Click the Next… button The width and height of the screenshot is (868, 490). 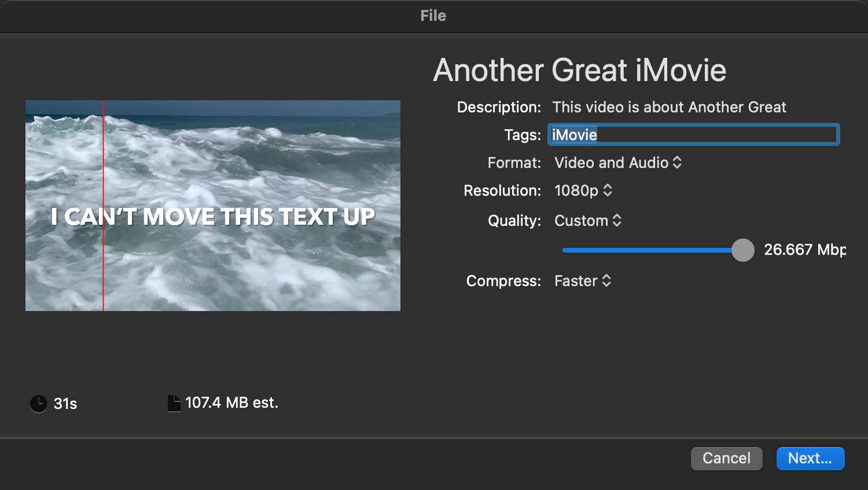point(810,458)
